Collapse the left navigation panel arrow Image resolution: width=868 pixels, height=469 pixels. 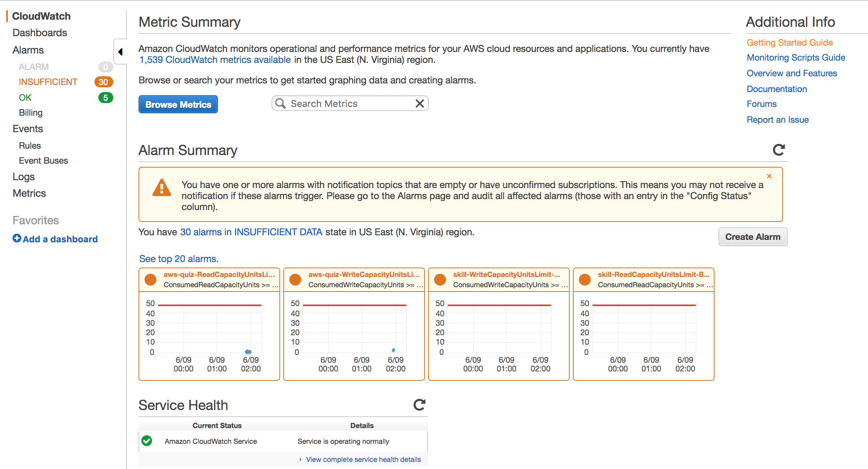pos(120,52)
